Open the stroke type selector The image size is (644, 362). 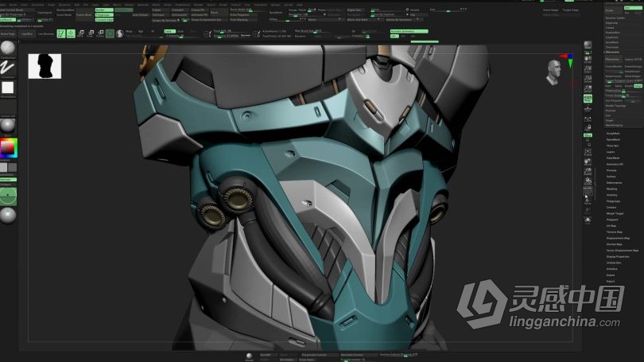tap(7, 68)
